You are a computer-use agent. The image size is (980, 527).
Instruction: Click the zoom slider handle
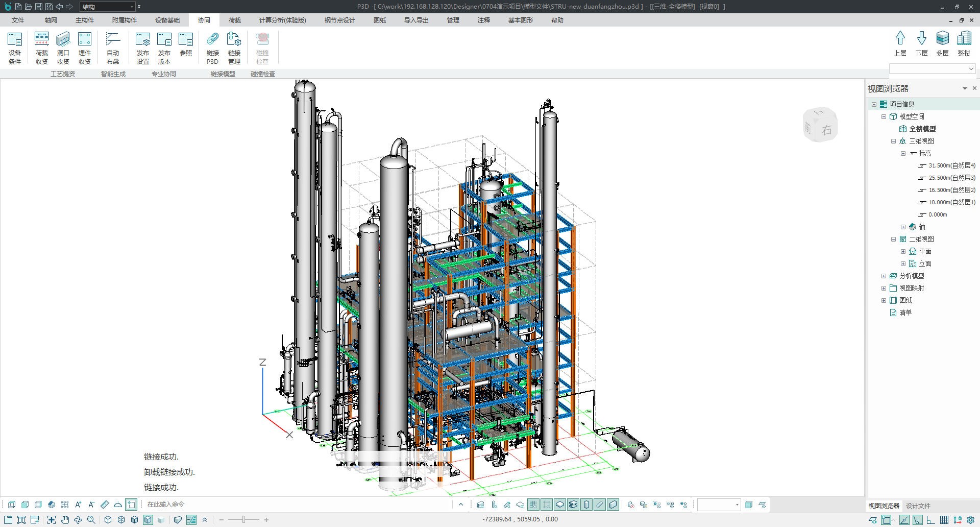pyautogui.click(x=244, y=520)
